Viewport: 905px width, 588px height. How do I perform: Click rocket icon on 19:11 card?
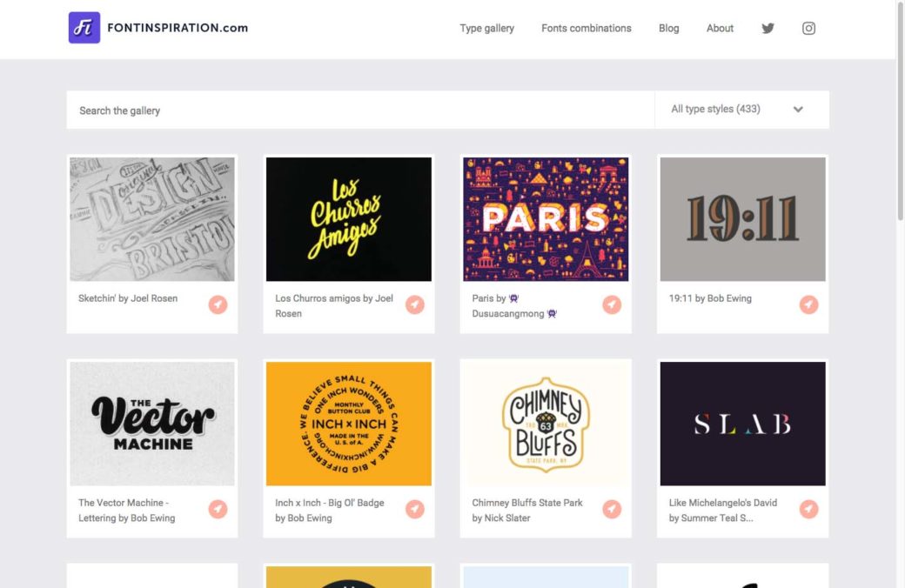809,304
